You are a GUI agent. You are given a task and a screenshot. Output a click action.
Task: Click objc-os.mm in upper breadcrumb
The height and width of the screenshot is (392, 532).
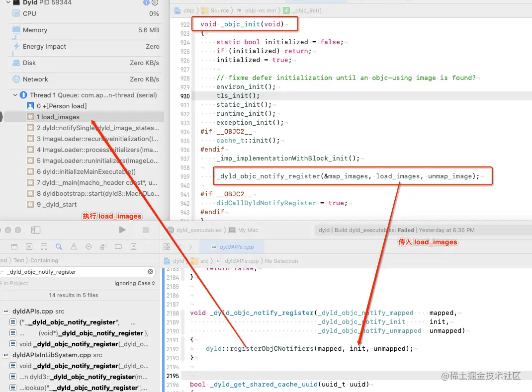(x=257, y=10)
